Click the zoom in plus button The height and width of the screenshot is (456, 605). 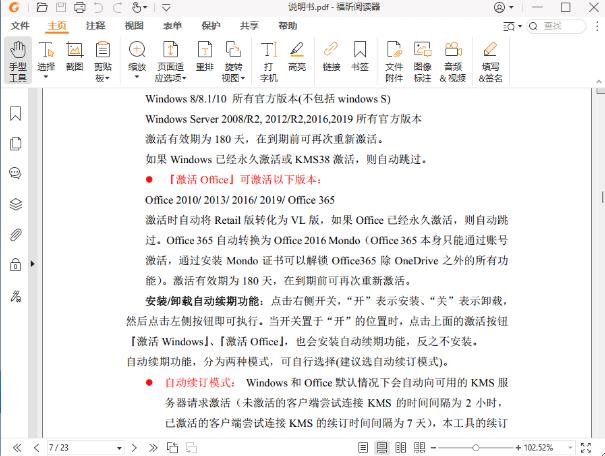[518, 448]
